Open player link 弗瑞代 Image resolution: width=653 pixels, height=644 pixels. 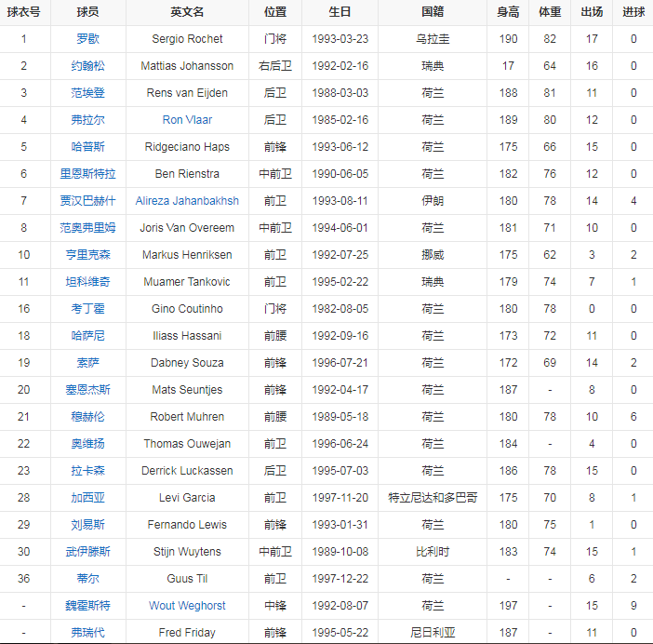tap(87, 633)
